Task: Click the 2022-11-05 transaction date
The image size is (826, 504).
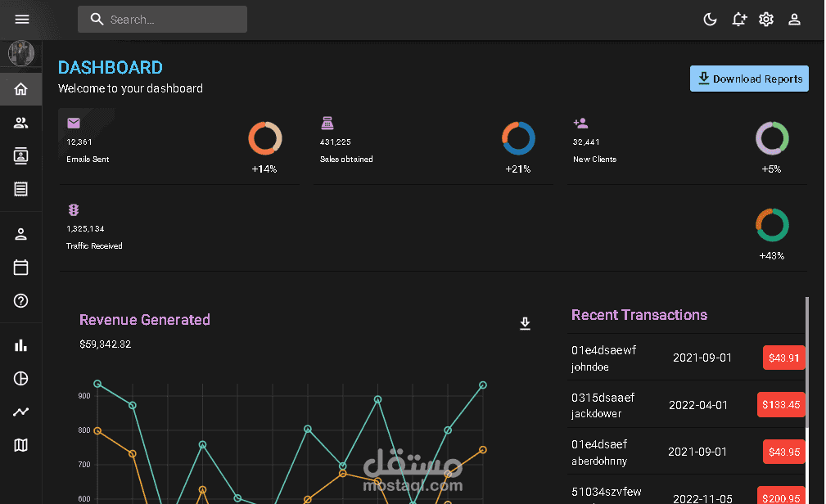Action: 702,498
